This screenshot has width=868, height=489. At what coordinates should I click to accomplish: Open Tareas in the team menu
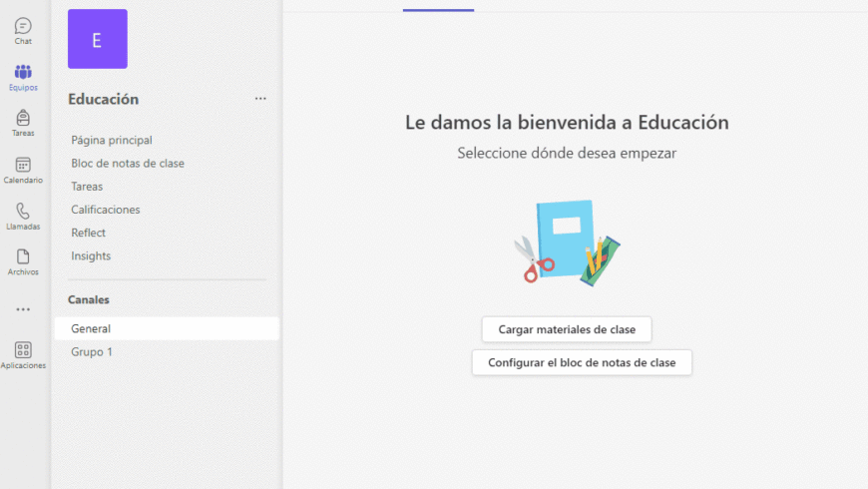(87, 187)
